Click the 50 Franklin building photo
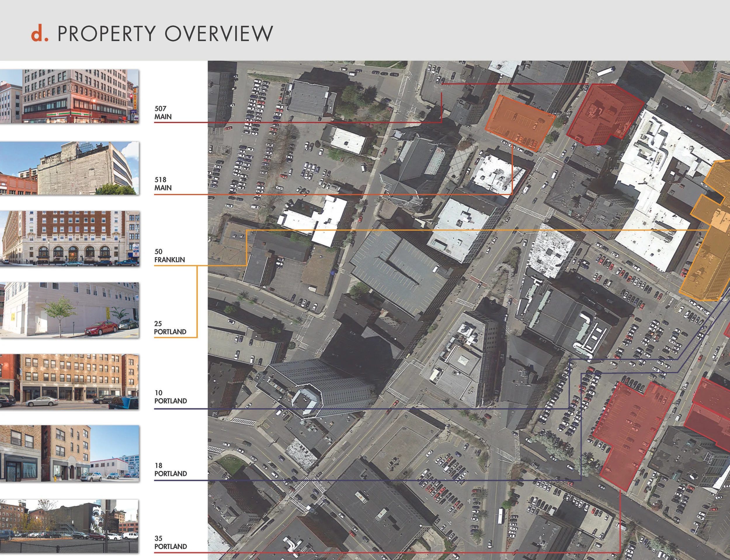This screenshot has width=730, height=560. [69, 239]
